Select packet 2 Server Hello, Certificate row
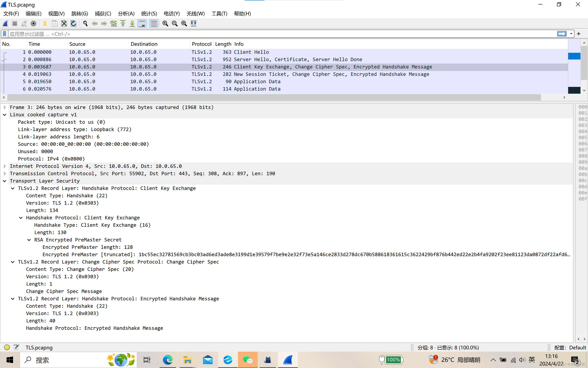The image size is (588, 368). pos(284,59)
